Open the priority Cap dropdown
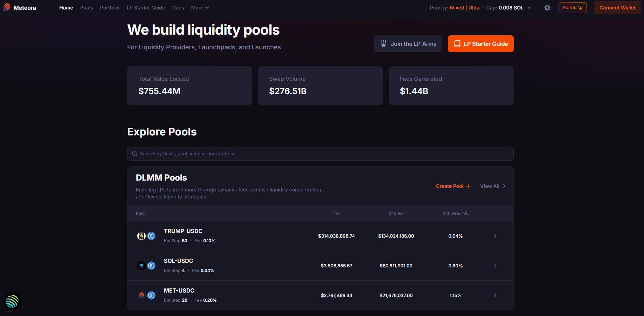Image resolution: width=644 pixels, height=316 pixels. click(x=529, y=7)
